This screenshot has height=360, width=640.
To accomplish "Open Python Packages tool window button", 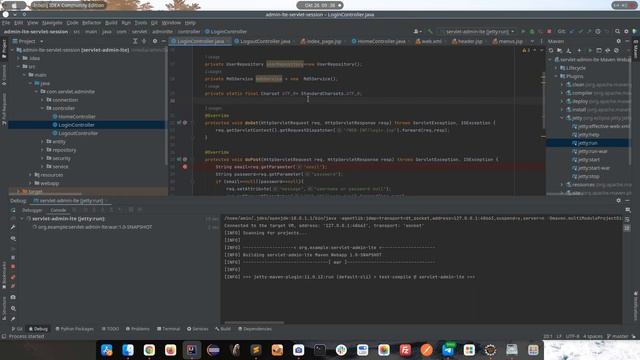I will click(74, 329).
